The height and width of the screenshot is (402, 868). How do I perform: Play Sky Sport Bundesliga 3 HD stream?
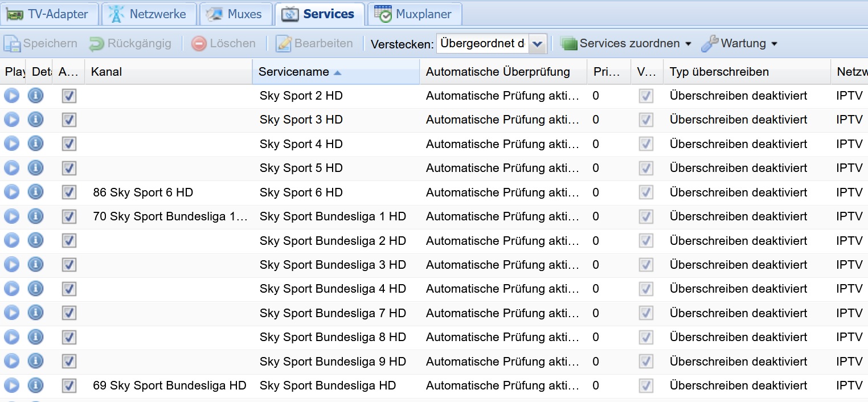tap(11, 265)
